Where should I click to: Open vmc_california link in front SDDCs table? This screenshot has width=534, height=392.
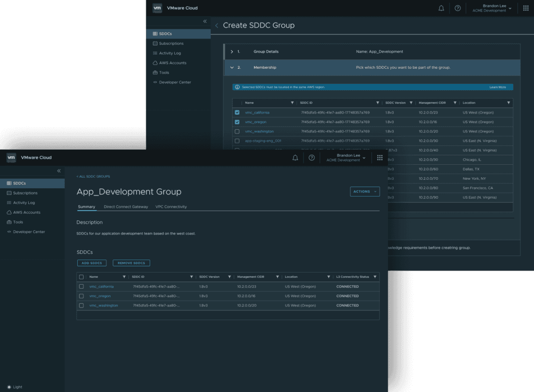pyautogui.click(x=102, y=287)
